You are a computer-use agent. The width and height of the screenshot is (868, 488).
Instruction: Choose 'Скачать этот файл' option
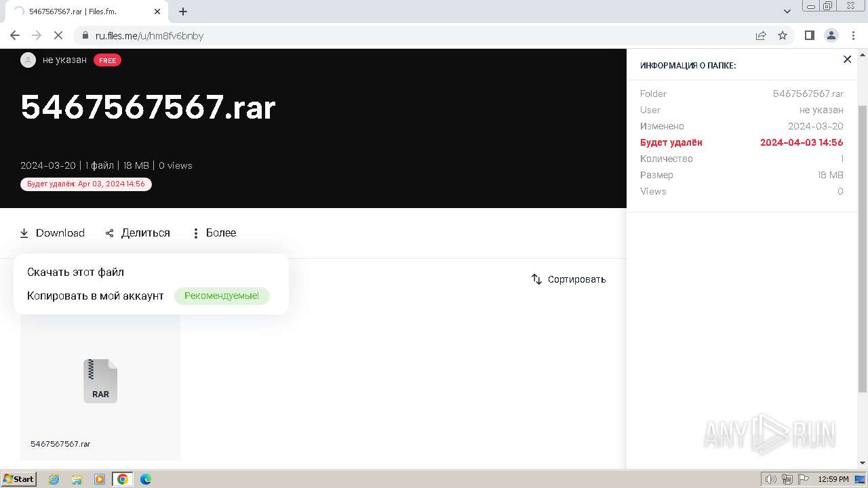coord(75,272)
